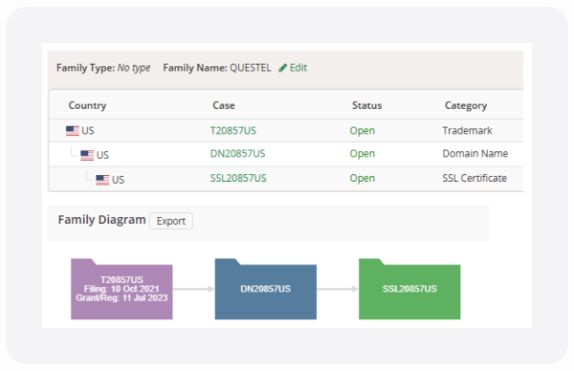This screenshot has height=371, width=574.
Task: Sort by the Case column header
Action: [224, 105]
